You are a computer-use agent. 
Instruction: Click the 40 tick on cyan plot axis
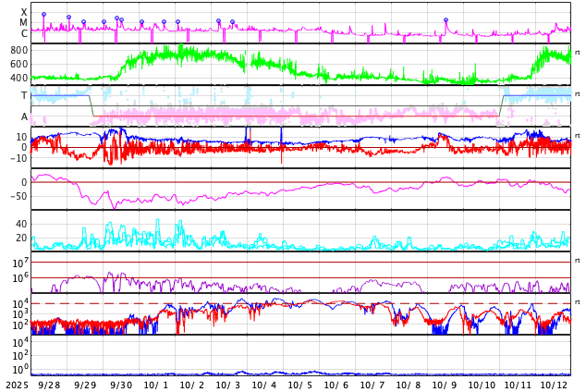pos(21,225)
